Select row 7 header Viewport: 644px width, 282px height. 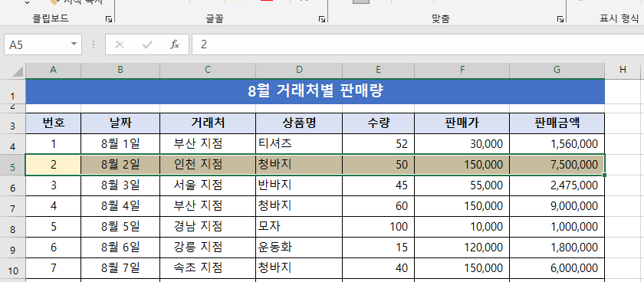click(12, 206)
